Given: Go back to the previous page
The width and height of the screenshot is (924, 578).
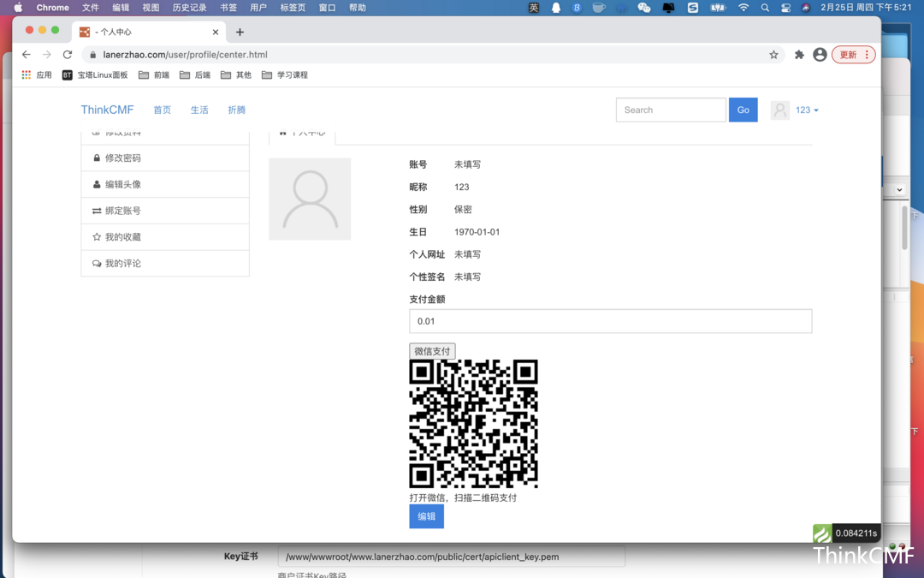Looking at the screenshot, I should (26, 55).
